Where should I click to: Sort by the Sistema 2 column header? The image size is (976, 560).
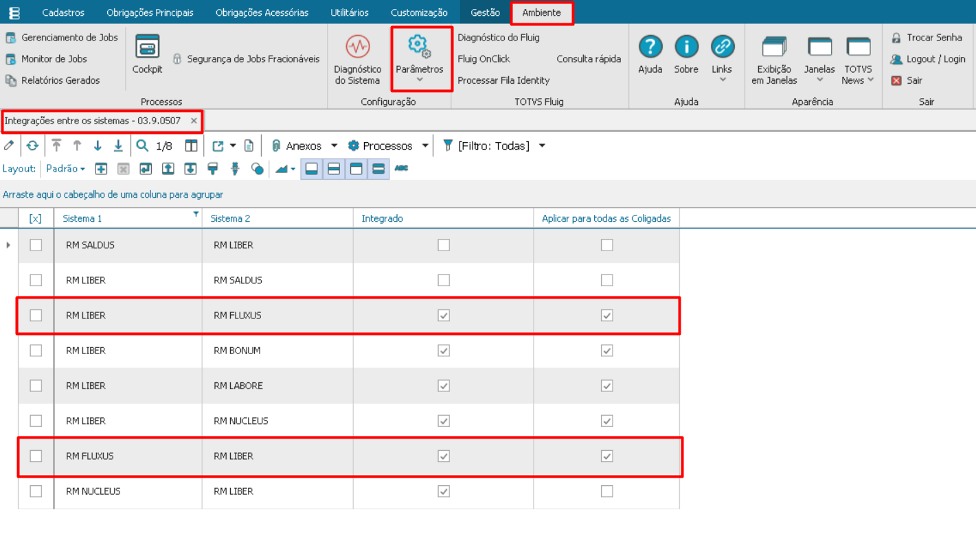277,218
